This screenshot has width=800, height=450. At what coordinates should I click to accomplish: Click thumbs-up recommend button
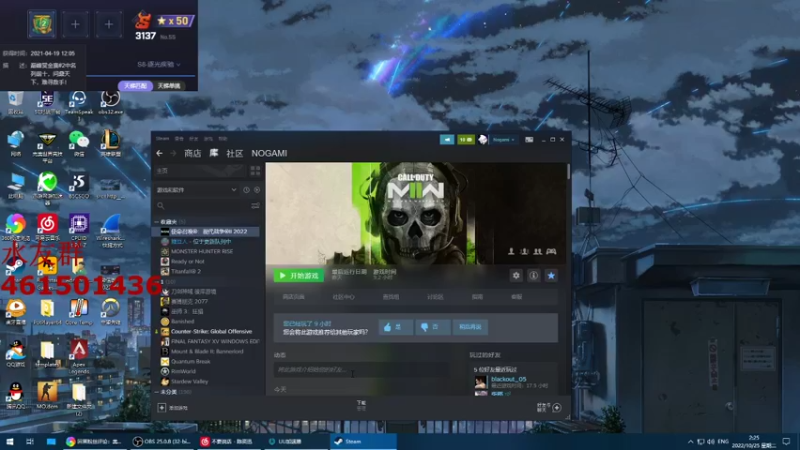pyautogui.click(x=396, y=327)
